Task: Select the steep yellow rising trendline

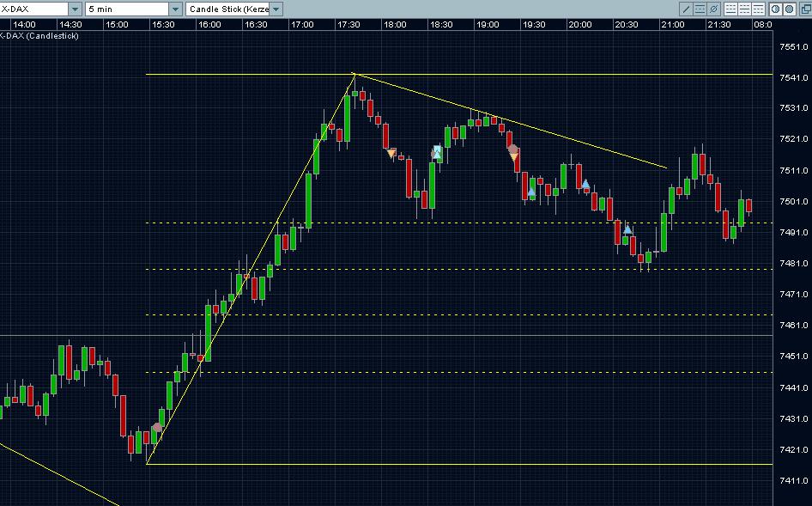Action: pos(251,269)
